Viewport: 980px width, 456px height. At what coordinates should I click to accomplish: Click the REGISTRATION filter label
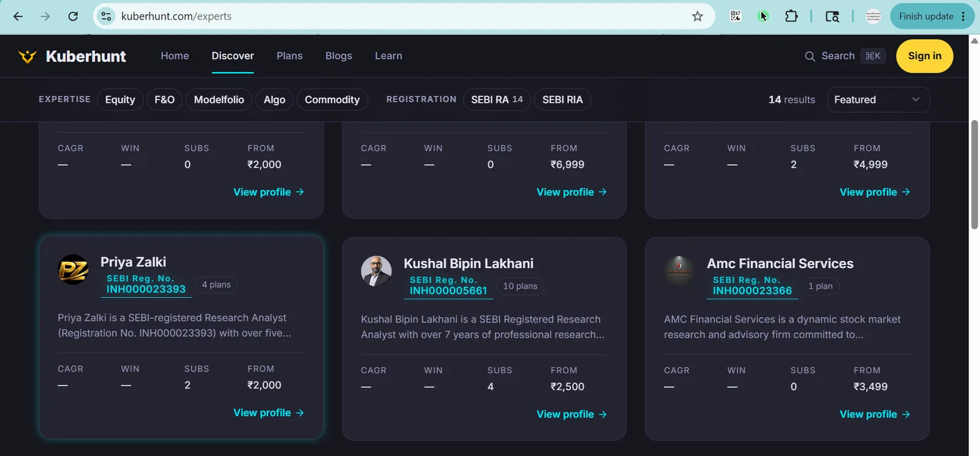point(421,99)
